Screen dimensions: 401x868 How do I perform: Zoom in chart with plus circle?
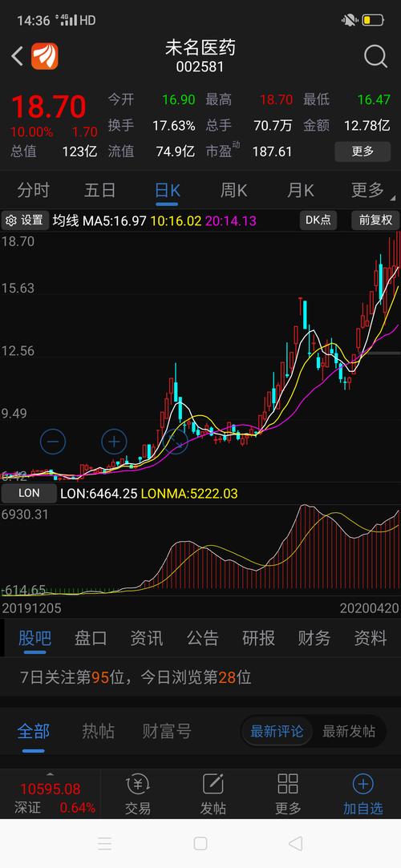(x=114, y=442)
